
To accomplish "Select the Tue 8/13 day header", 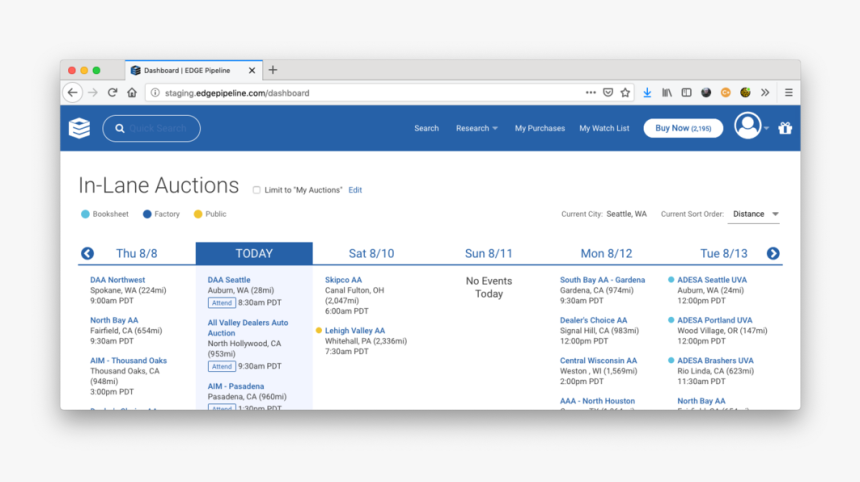I will [723, 253].
